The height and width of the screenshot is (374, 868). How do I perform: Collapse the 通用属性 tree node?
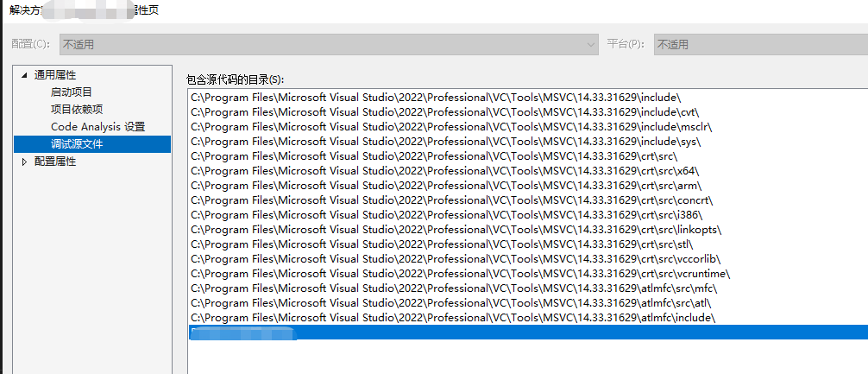point(24,75)
